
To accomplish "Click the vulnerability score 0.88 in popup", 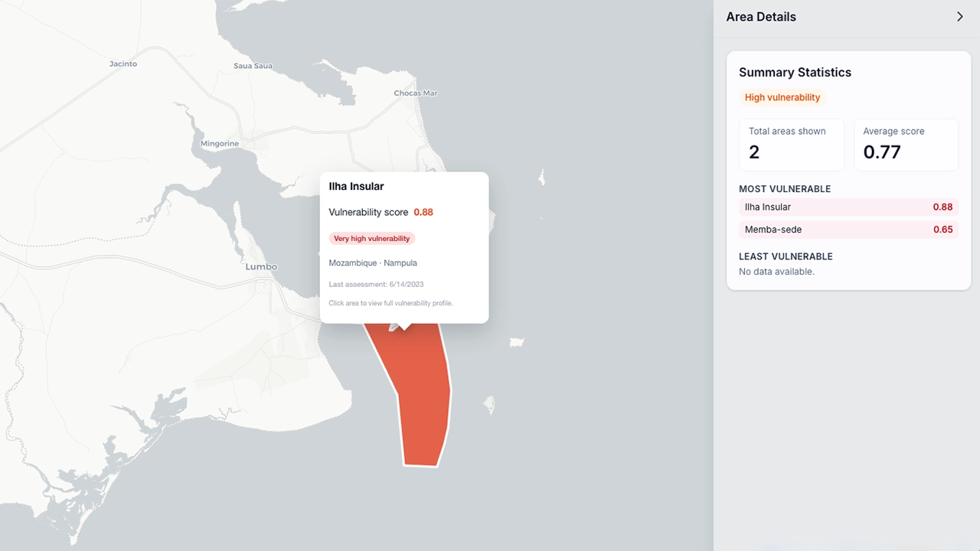I will pos(423,212).
